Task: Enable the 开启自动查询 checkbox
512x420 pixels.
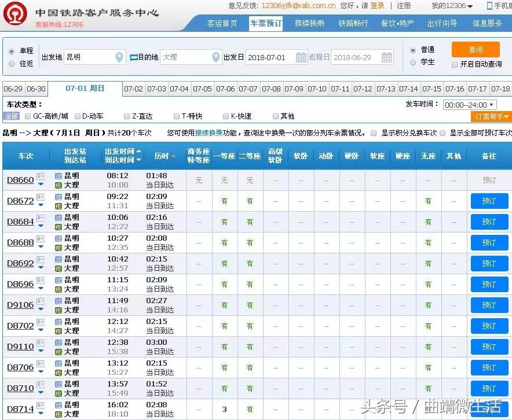Action: click(455, 64)
